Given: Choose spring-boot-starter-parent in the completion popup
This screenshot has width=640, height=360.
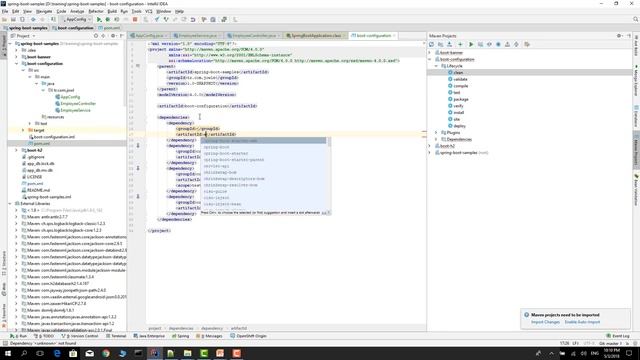Looking at the screenshot, I should [234, 160].
